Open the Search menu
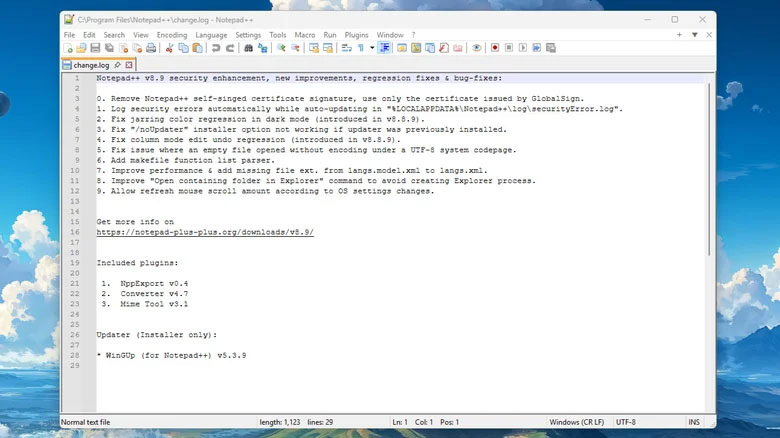The width and height of the screenshot is (780, 438). (x=114, y=35)
